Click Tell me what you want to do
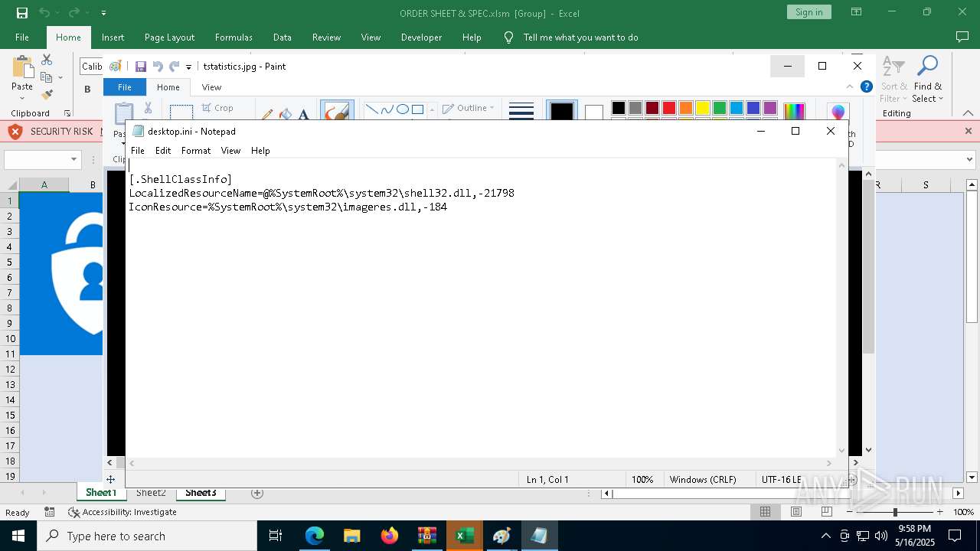The image size is (980, 551). [x=580, y=37]
